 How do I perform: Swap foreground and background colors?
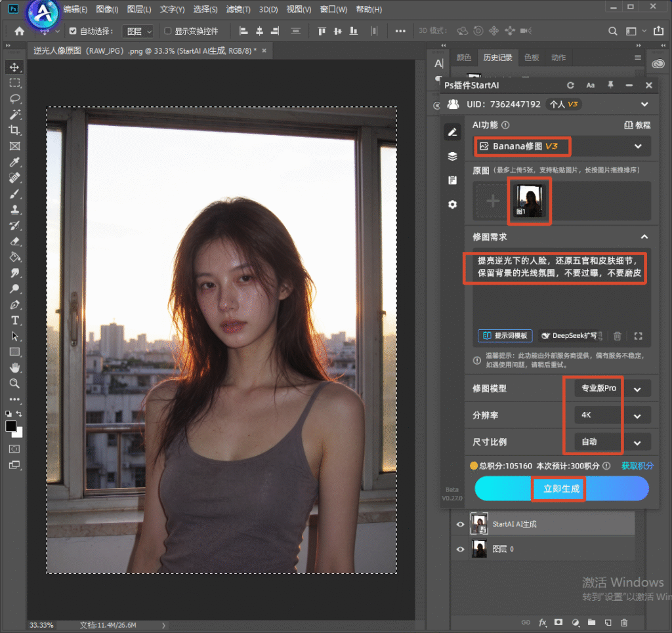[x=19, y=414]
